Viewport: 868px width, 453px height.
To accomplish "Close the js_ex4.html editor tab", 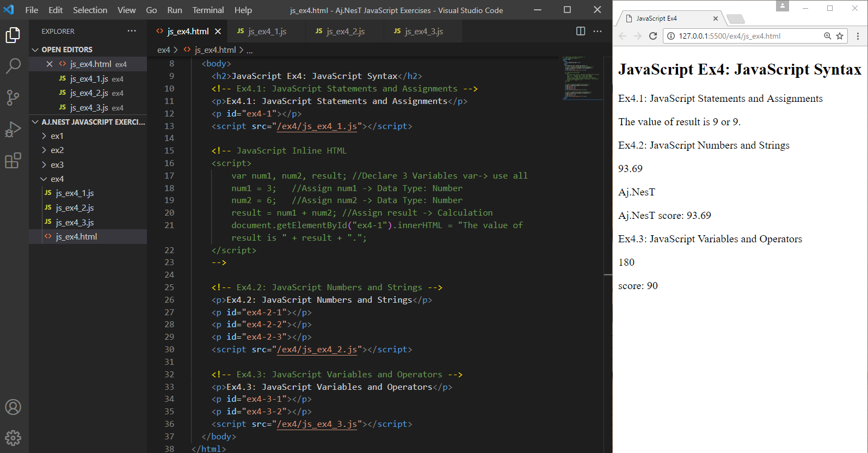I will point(218,32).
